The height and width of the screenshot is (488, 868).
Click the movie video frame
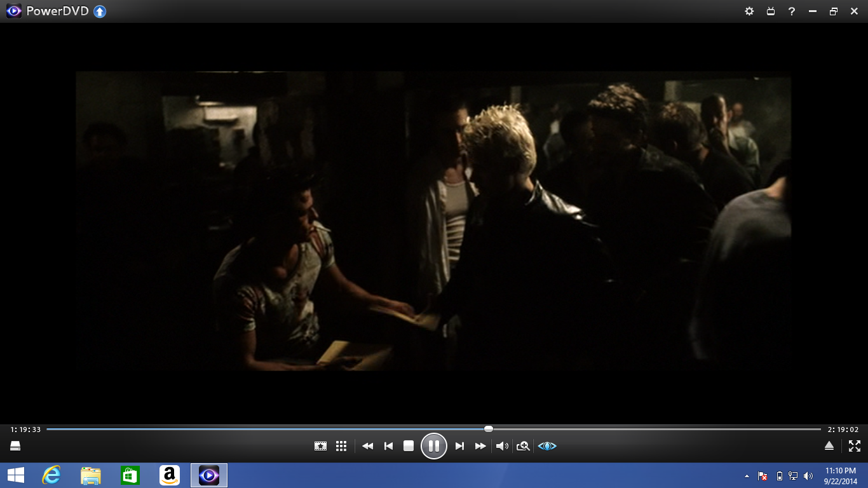click(433, 221)
